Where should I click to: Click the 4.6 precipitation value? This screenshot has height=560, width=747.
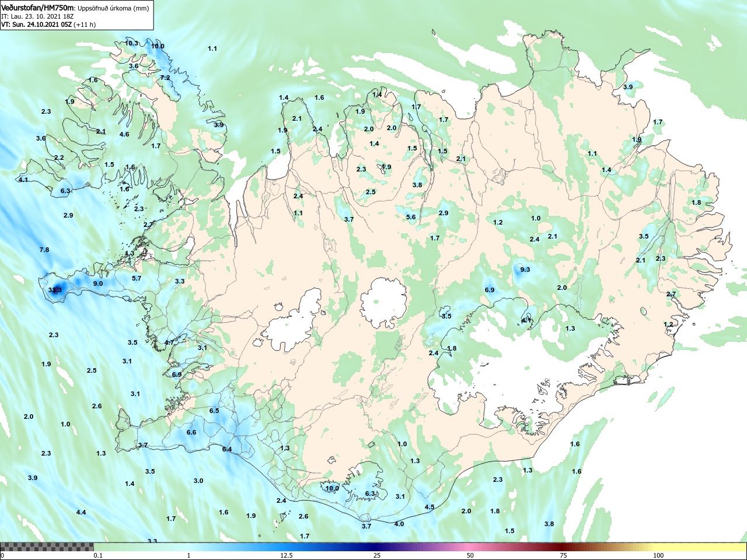coord(124,134)
